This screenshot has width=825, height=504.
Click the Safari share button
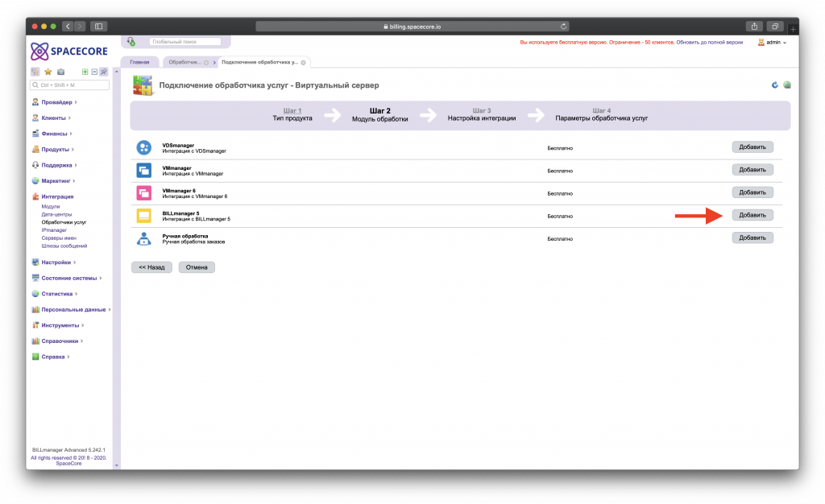(754, 27)
